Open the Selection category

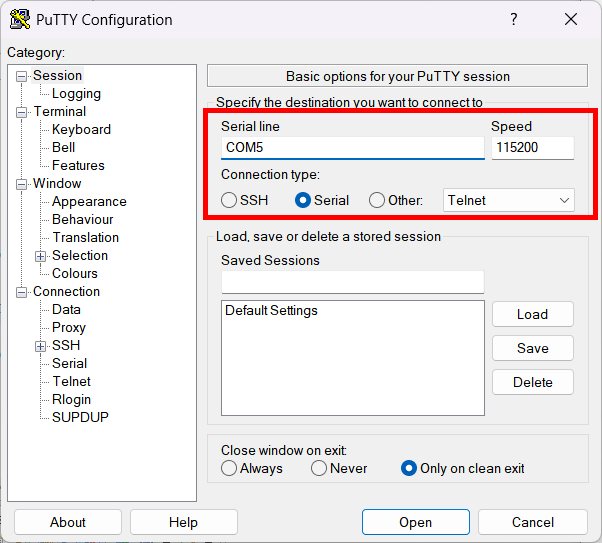80,256
